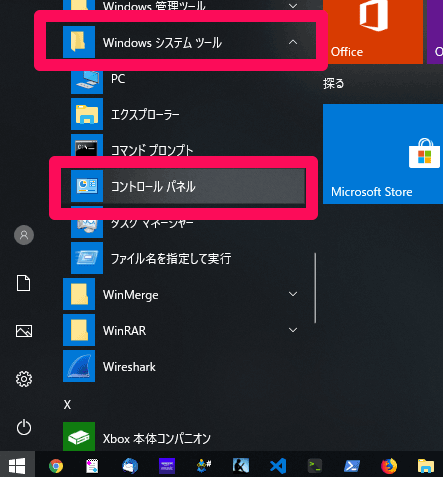This screenshot has width=443, height=477.
Task: Open the Office tile
Action: (x=373, y=32)
